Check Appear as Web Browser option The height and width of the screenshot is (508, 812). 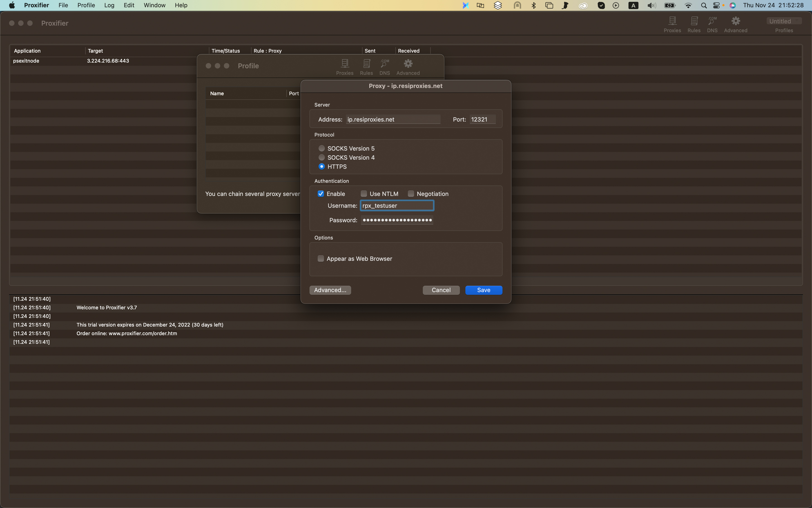(x=321, y=258)
